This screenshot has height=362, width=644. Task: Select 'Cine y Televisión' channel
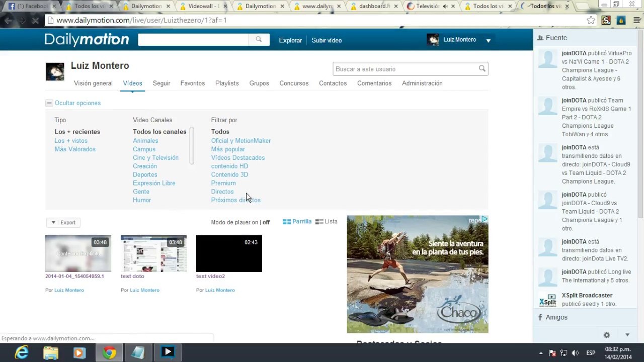[x=155, y=158]
